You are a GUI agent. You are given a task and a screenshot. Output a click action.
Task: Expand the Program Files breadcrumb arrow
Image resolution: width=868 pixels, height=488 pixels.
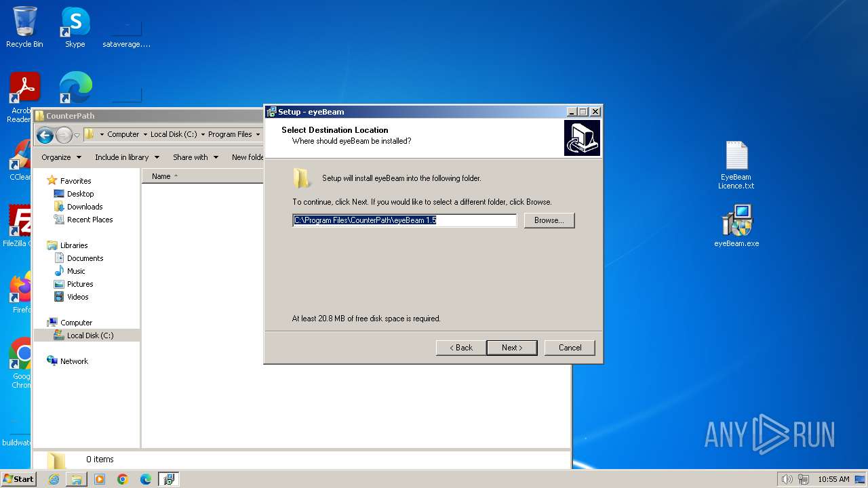coord(258,134)
